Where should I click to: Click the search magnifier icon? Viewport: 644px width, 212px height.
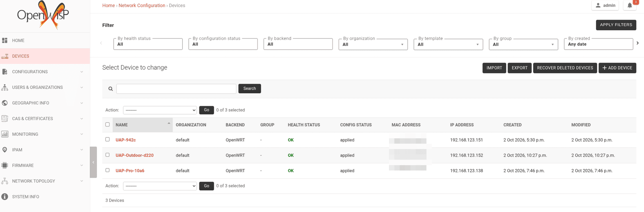pyautogui.click(x=110, y=89)
